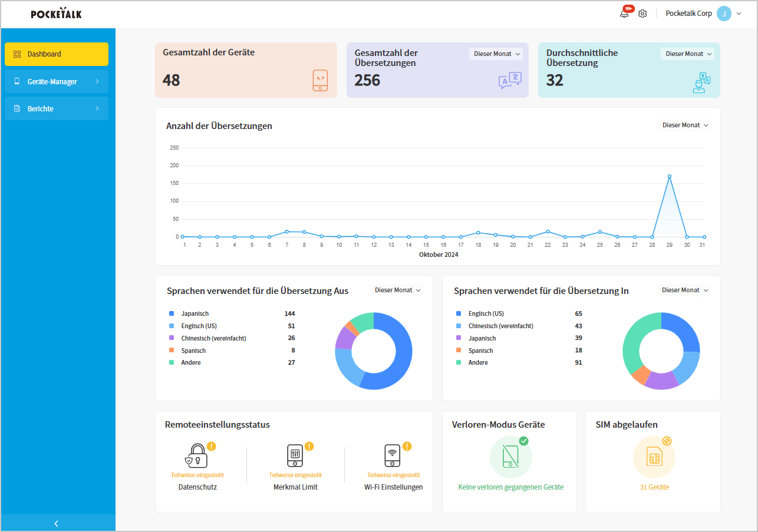The height and width of the screenshot is (532, 758).
Task: Click the Japanisch blue legend swatch in Aus
Action: tap(172, 313)
